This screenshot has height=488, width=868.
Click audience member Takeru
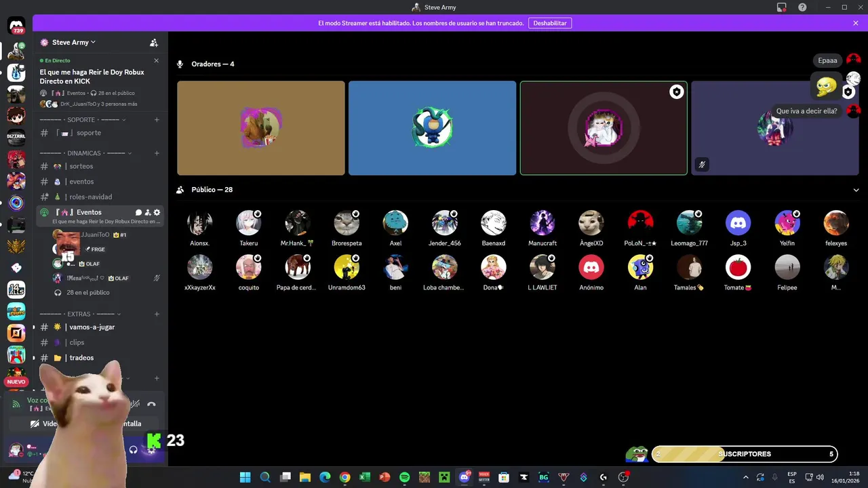click(x=248, y=229)
